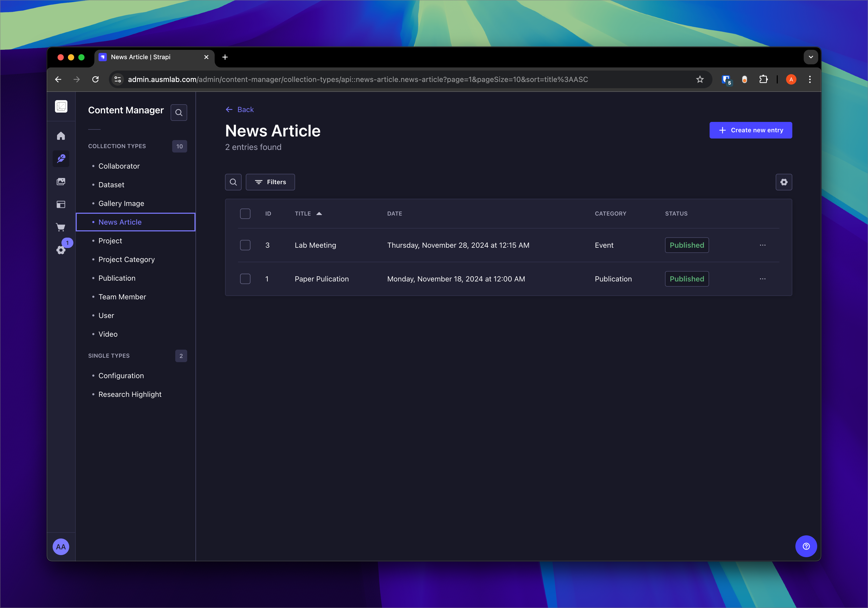
Task: Open the table search magnifier icon
Action: click(x=233, y=182)
